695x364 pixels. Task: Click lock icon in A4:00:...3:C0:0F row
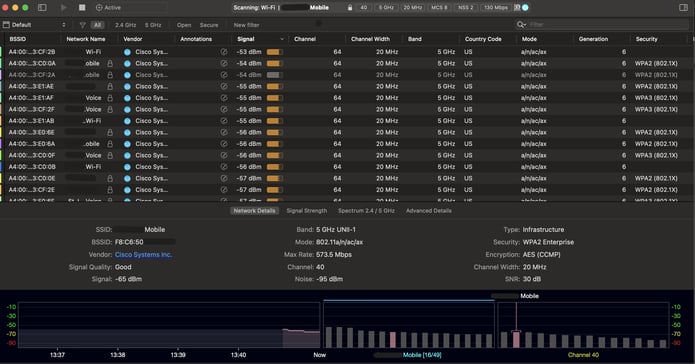[x=110, y=155]
